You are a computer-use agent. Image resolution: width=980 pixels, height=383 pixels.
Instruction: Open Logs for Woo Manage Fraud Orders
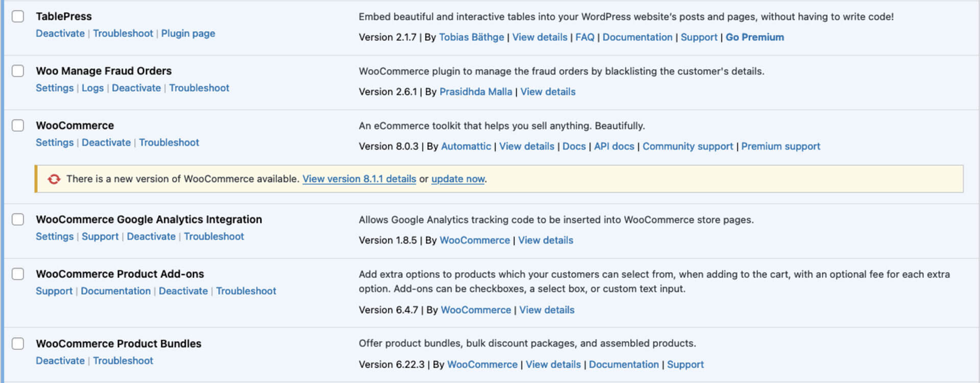pos(92,88)
